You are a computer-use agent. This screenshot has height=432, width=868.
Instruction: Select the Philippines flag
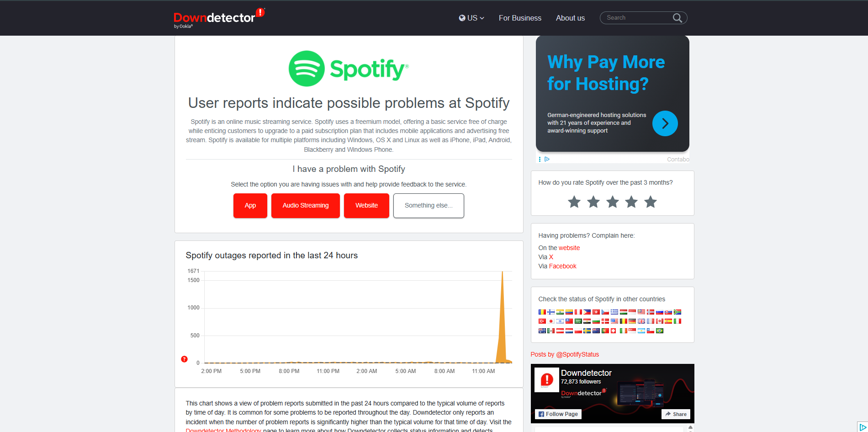tap(587, 312)
